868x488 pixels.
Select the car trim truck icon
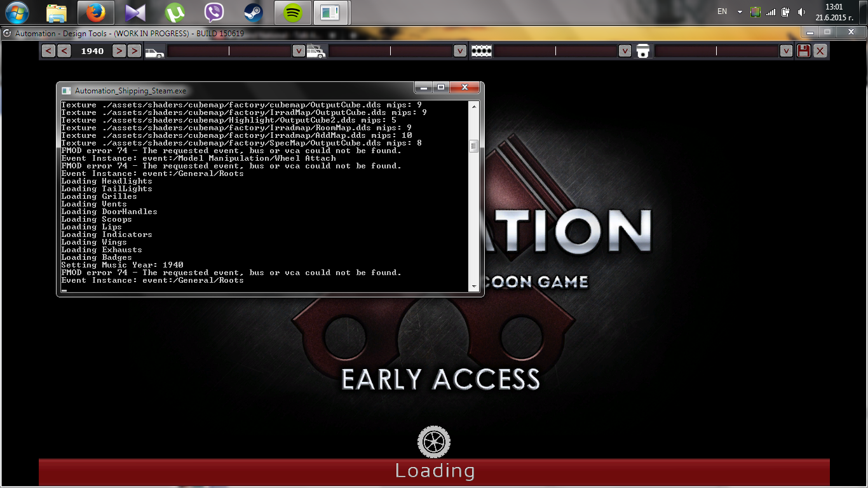click(316, 51)
